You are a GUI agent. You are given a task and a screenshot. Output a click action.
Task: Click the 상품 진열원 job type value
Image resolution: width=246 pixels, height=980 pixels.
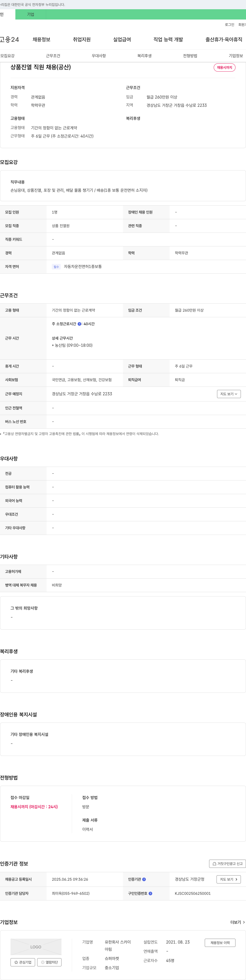61,226
